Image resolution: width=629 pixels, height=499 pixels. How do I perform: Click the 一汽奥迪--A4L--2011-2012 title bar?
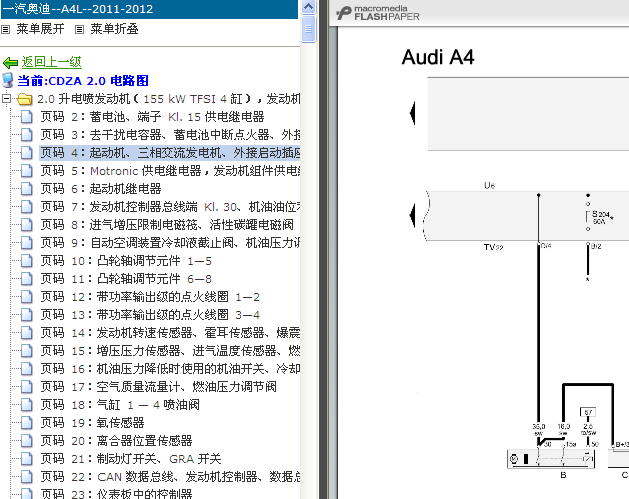pos(149,9)
